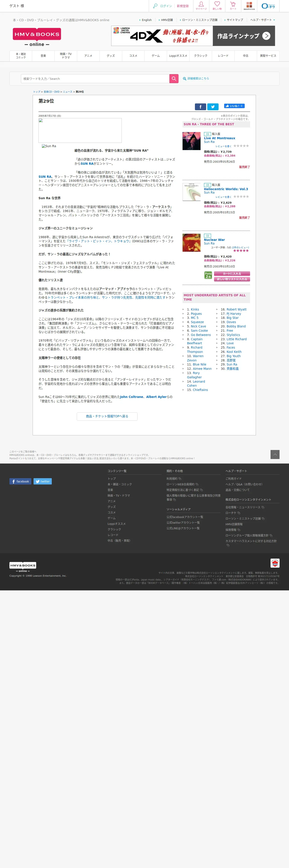The image size is (289, 868).
Task: Open the レコード menu tab
Action: click(223, 56)
